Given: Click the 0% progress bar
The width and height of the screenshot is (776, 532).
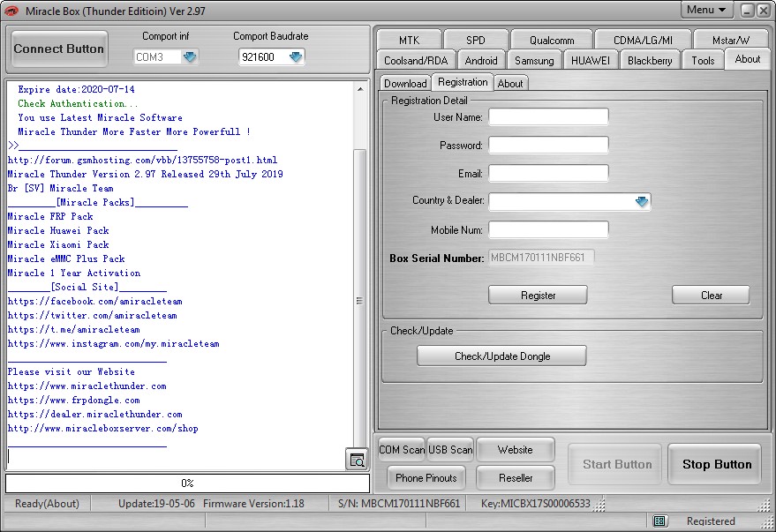Looking at the screenshot, I should (x=187, y=483).
